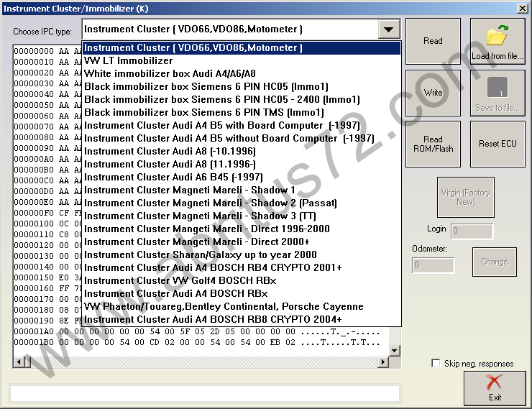
Task: Click hex row address 000001B0
Action: 34,343
